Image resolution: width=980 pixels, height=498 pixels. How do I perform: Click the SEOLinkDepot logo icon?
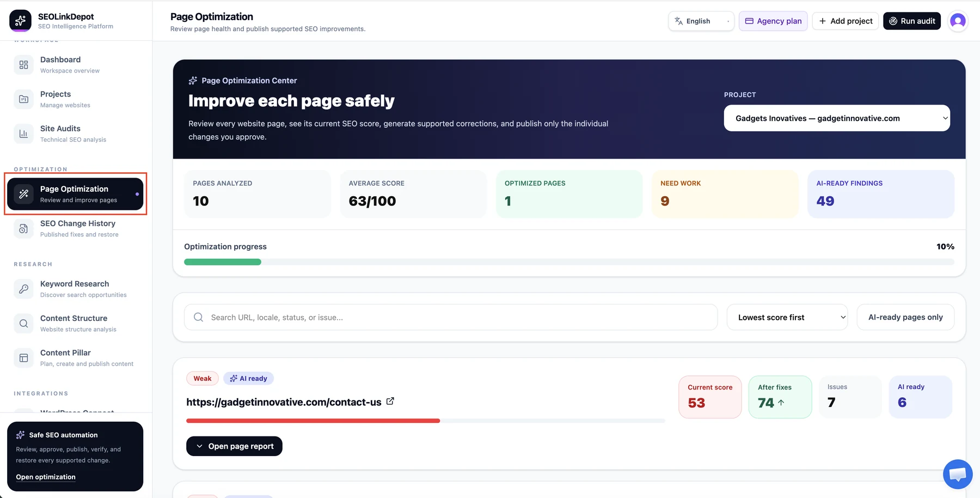click(20, 21)
